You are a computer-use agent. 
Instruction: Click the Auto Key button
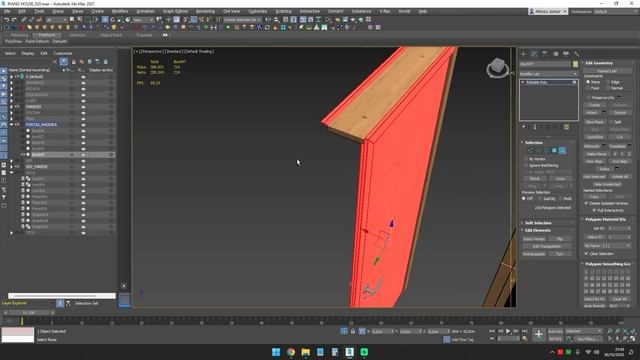[555, 331]
